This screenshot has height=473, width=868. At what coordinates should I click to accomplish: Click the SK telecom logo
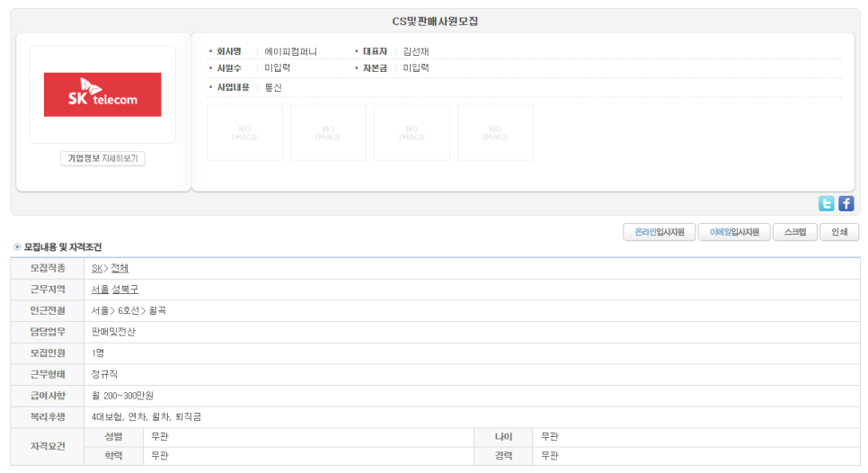click(102, 94)
